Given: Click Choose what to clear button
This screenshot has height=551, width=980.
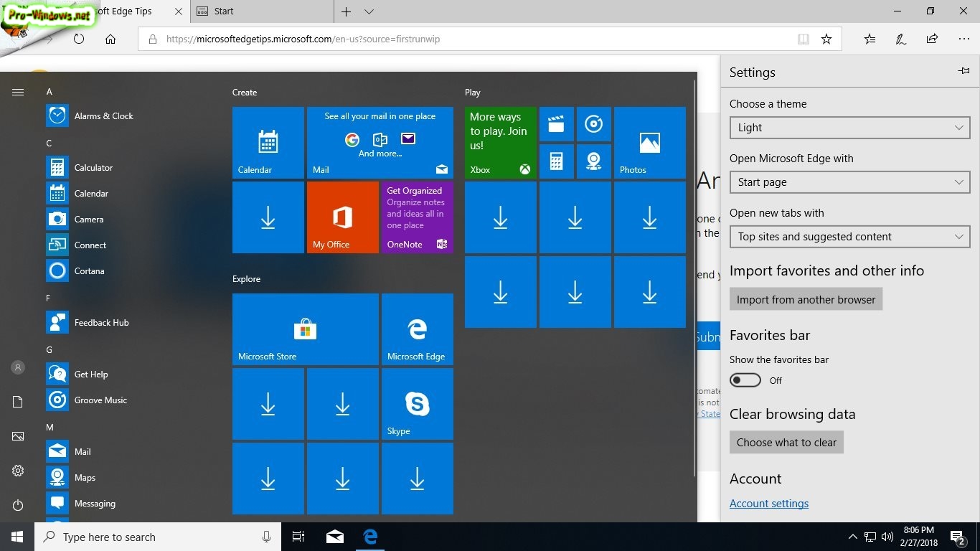Looking at the screenshot, I should 786,443.
